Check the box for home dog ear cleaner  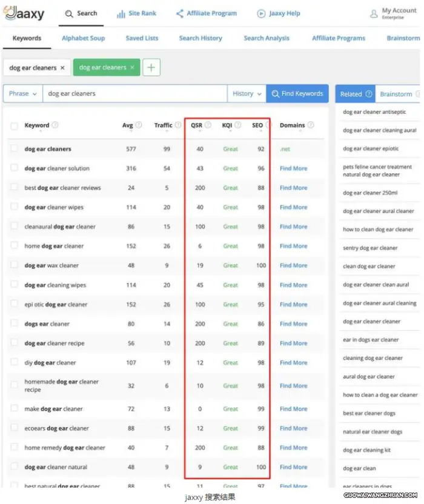point(14,245)
